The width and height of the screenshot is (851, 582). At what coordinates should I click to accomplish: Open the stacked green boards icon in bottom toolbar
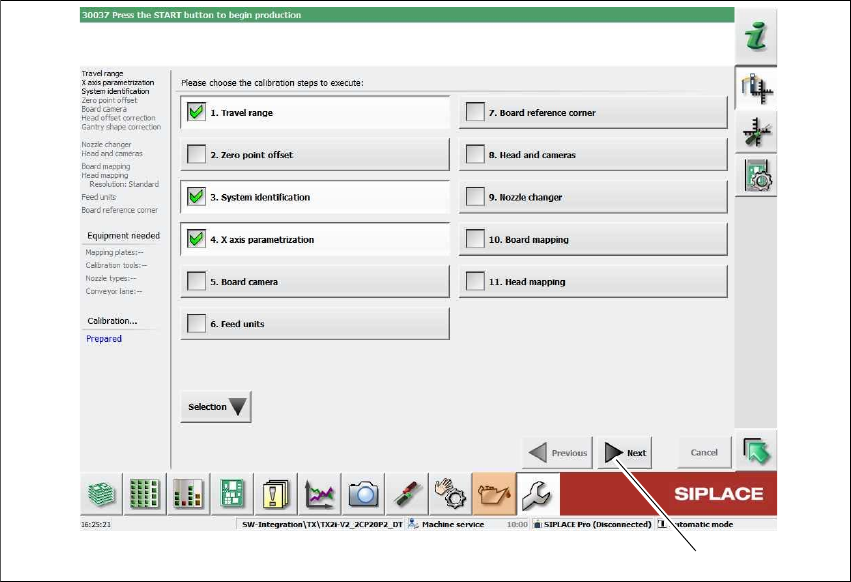(101, 494)
